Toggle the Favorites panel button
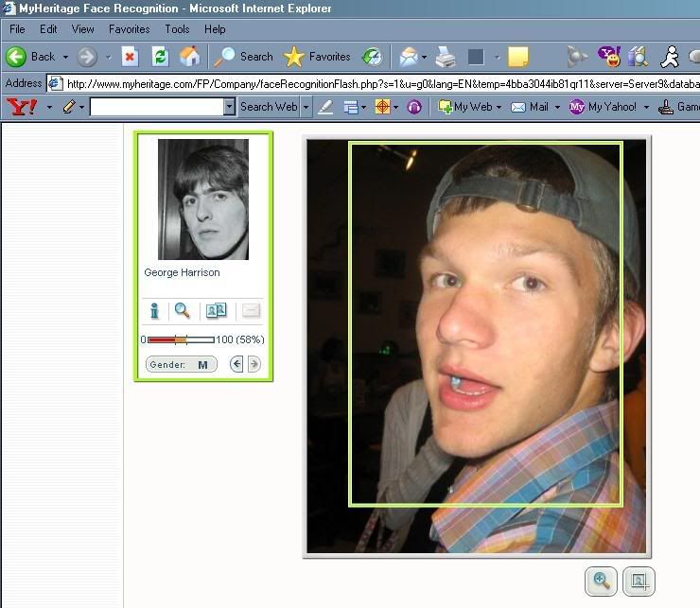 [x=318, y=57]
